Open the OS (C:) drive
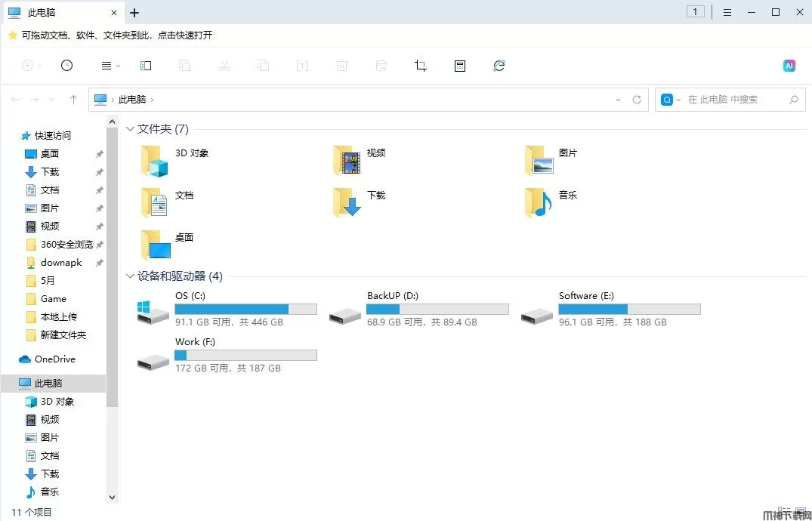 click(227, 309)
